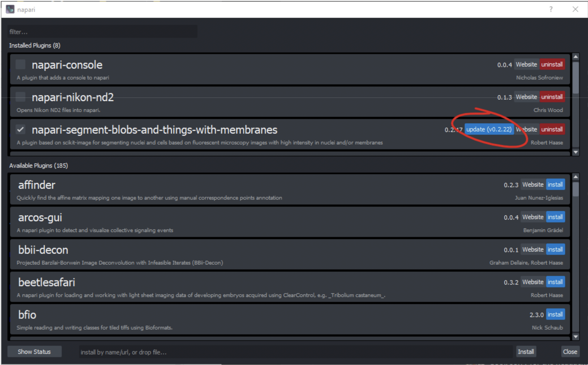This screenshot has height=365, width=588.
Task: Uninstall the napari-nikon-nd2 plugin
Action: tap(552, 97)
